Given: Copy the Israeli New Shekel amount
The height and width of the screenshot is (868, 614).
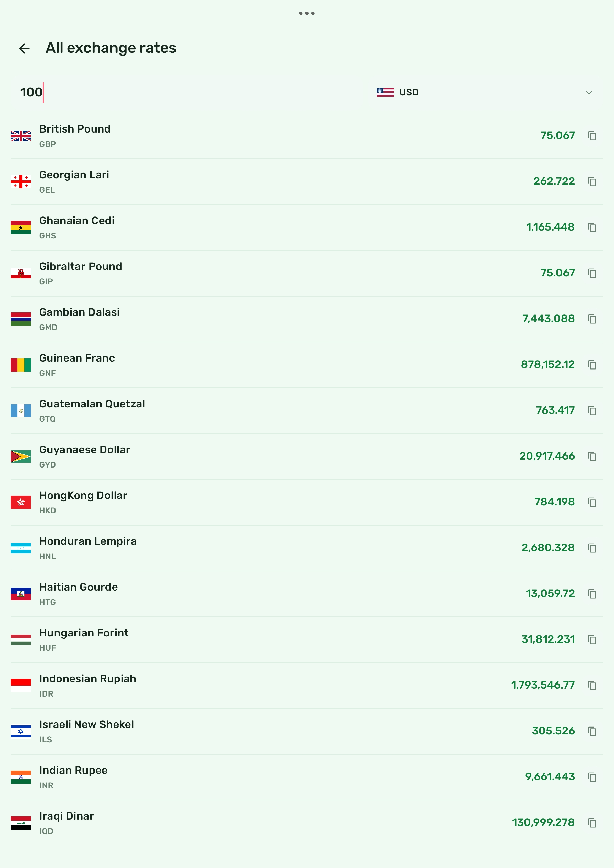Looking at the screenshot, I should click(x=592, y=731).
